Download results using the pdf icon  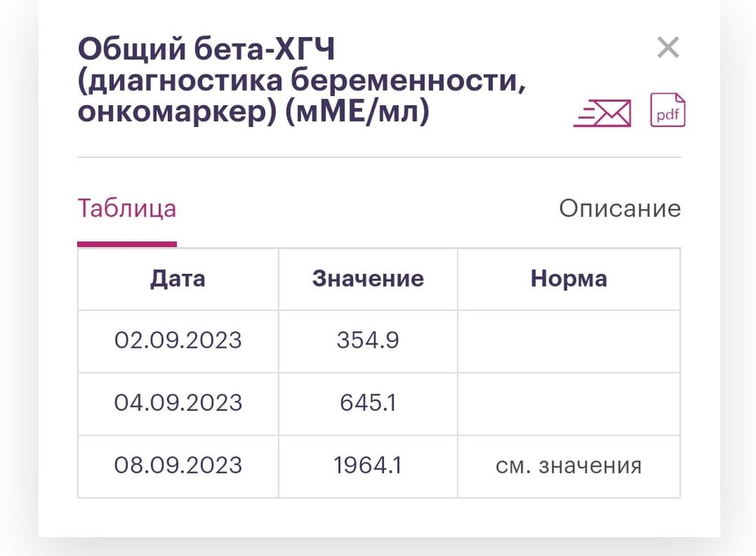coord(667,110)
